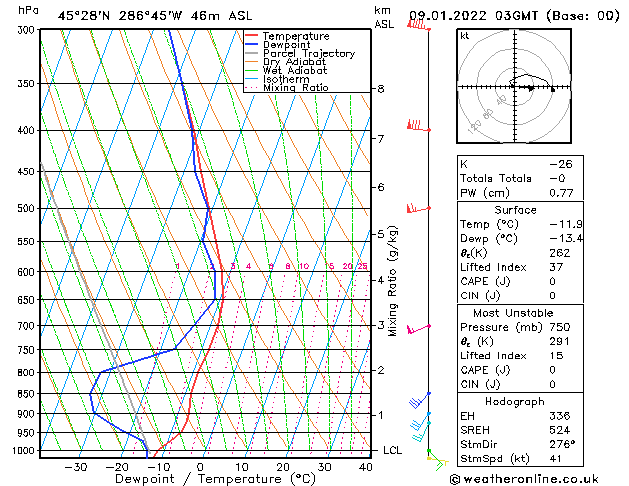Click the Mixing Ratio (g/kg) axis title
Screen dimensions: 629x486
[392, 281]
